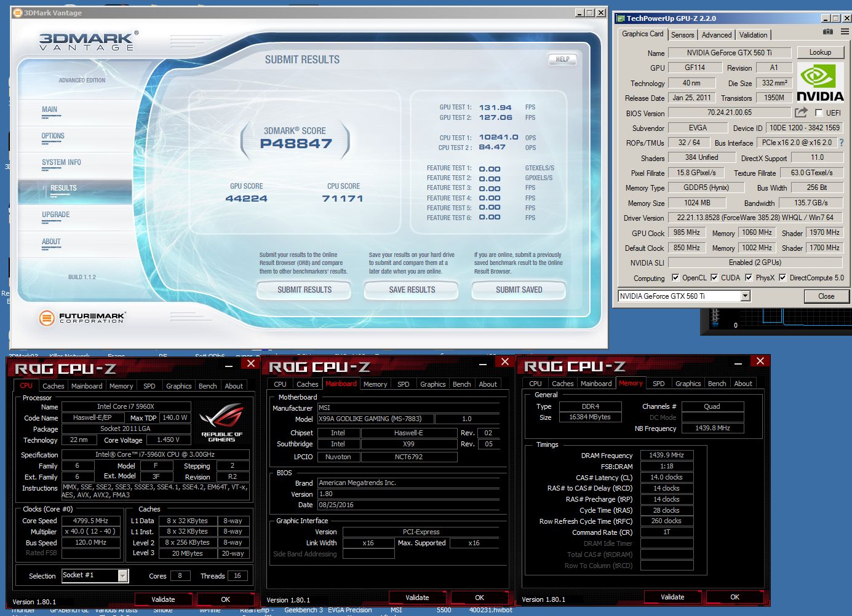Click OK in left CPU-Z window
The image size is (852, 616).
[225, 599]
